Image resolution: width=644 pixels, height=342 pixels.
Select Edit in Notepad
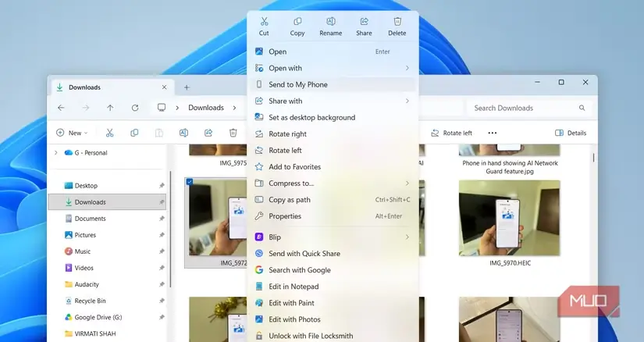coord(333,286)
